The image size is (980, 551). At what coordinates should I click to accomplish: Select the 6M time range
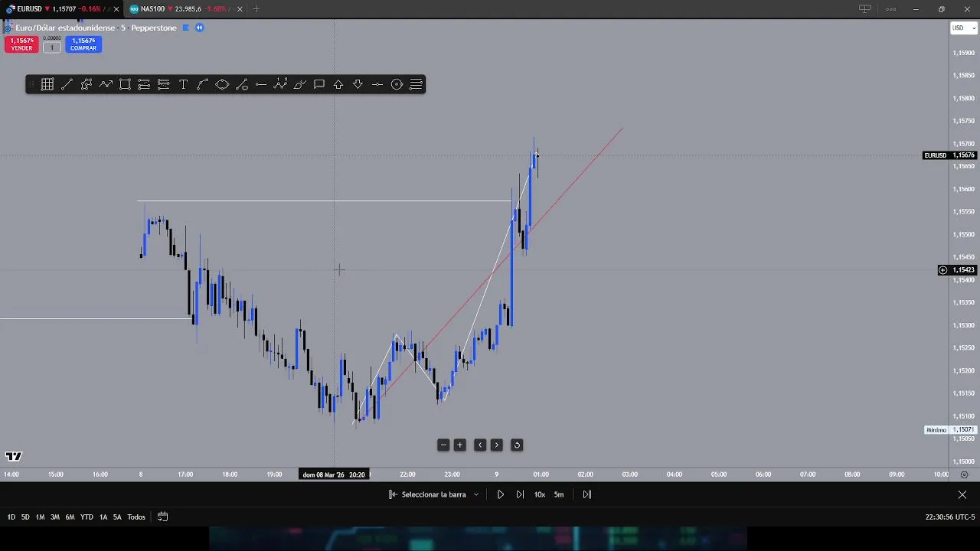[70, 517]
